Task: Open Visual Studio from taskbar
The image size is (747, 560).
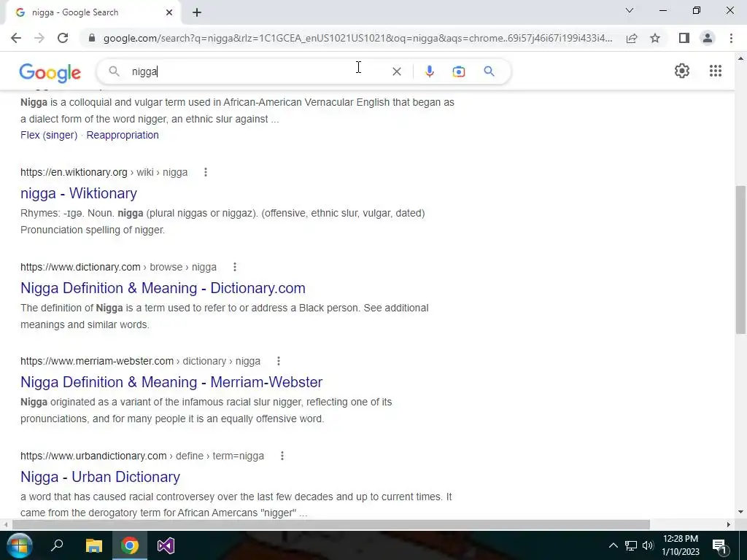Action: (166, 545)
